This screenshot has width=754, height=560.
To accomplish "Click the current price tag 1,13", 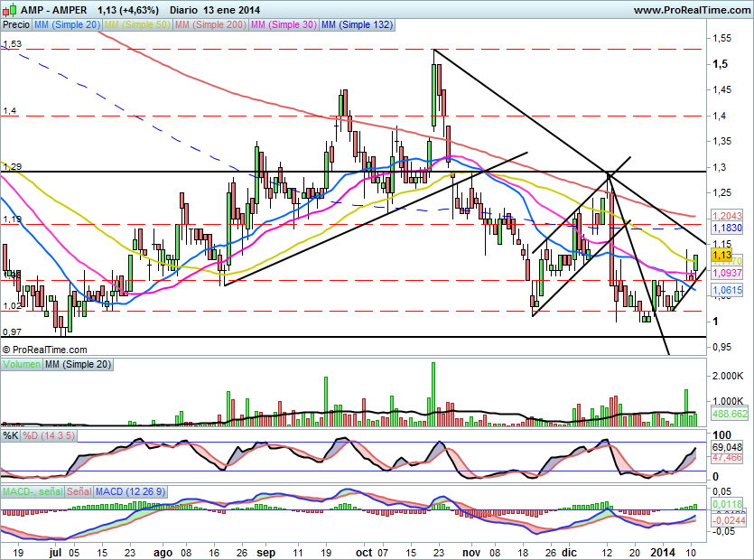I will click(x=721, y=255).
